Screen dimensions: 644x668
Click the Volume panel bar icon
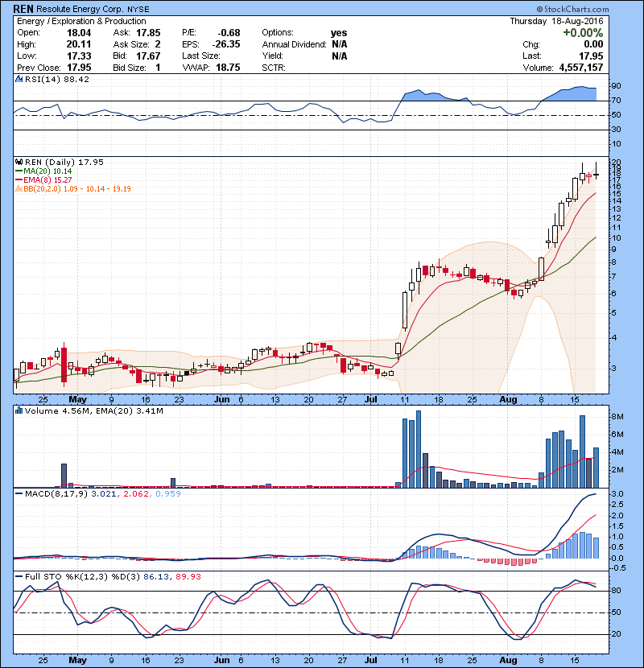[19, 410]
